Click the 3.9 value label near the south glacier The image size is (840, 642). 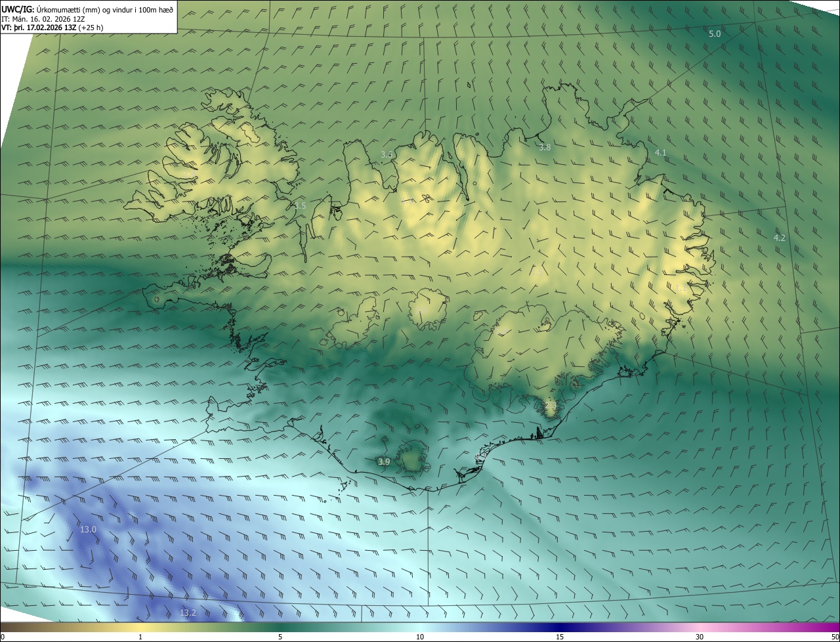click(384, 462)
